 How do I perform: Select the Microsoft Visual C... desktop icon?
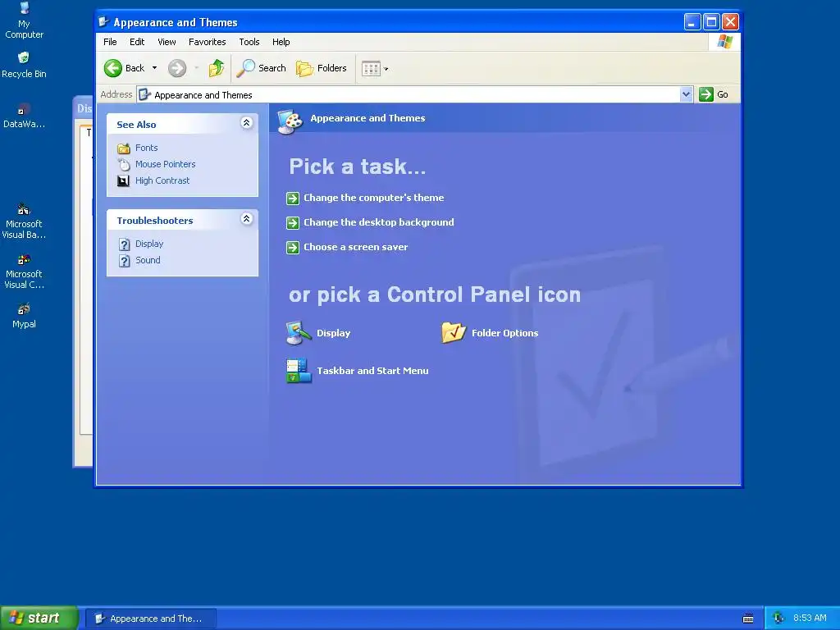24,271
